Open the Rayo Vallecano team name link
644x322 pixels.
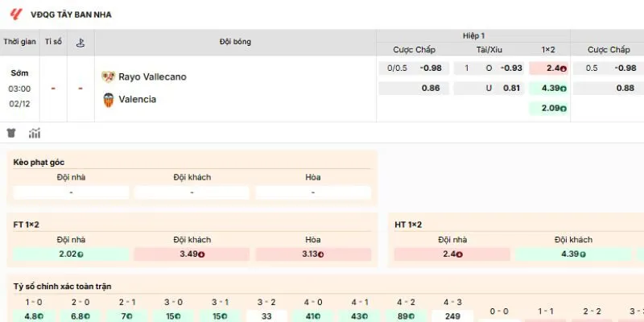click(x=152, y=76)
